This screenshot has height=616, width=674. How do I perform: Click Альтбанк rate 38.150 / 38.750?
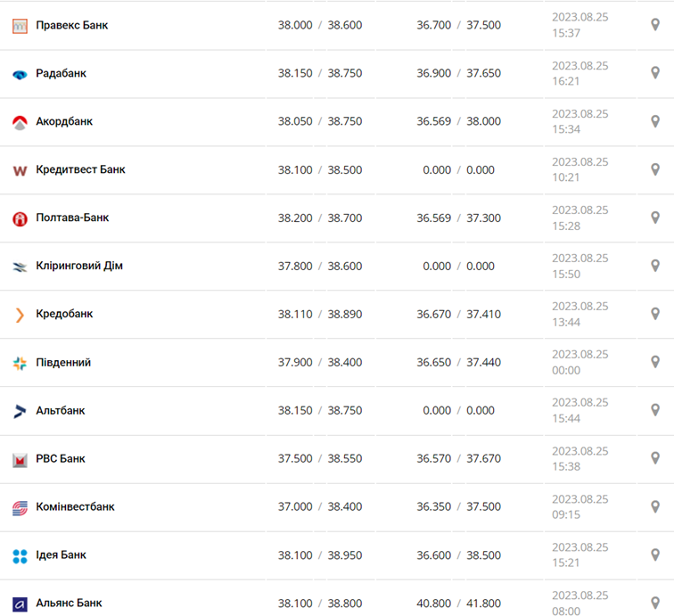coord(319,410)
